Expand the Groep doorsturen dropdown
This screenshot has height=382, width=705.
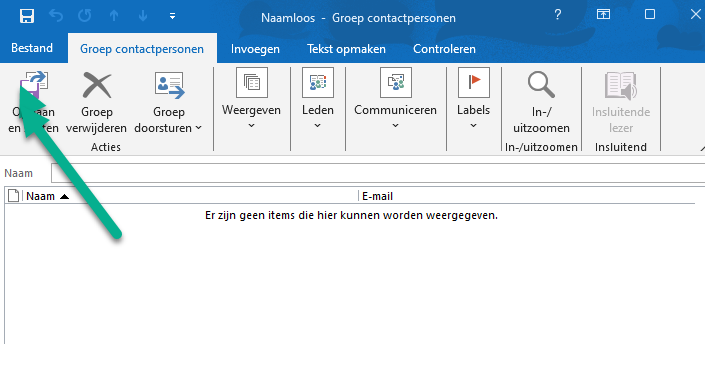pyautogui.click(x=169, y=102)
